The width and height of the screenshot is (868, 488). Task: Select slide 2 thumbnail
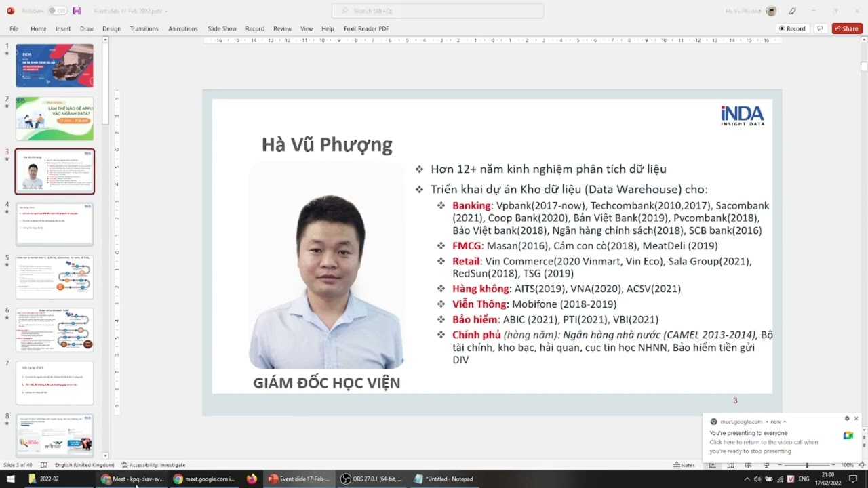tap(54, 119)
